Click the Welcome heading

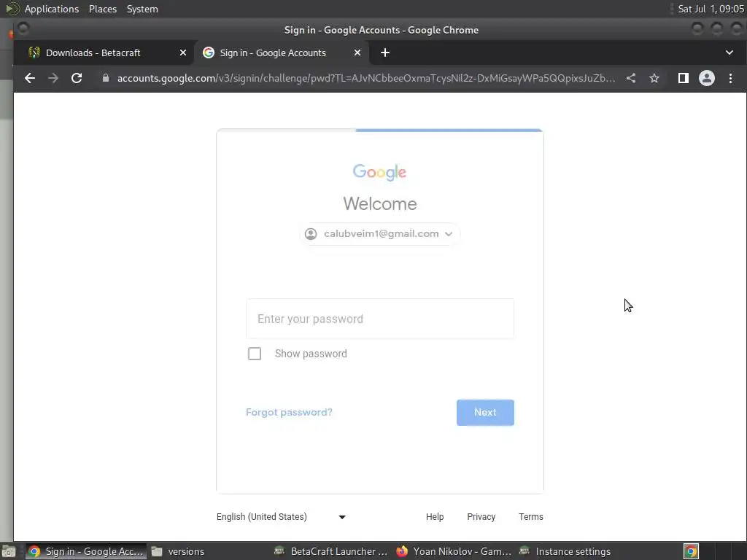point(379,204)
